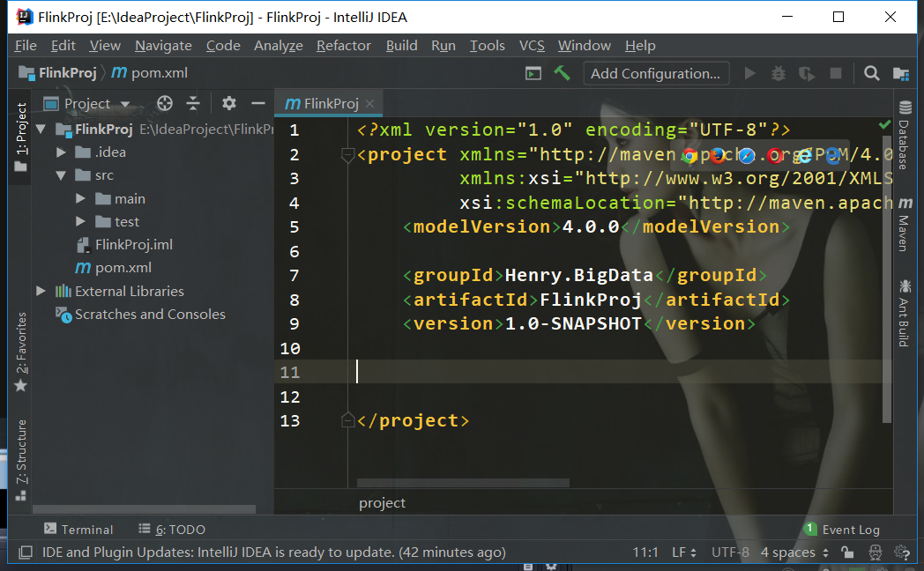Click the Project panel horizontal scrollbar
This screenshot has height=571, width=924.
click(x=144, y=509)
